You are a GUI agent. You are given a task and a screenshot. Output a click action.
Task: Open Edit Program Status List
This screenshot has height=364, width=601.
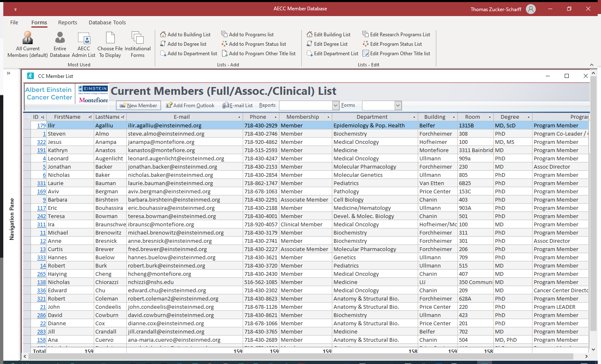tap(392, 44)
